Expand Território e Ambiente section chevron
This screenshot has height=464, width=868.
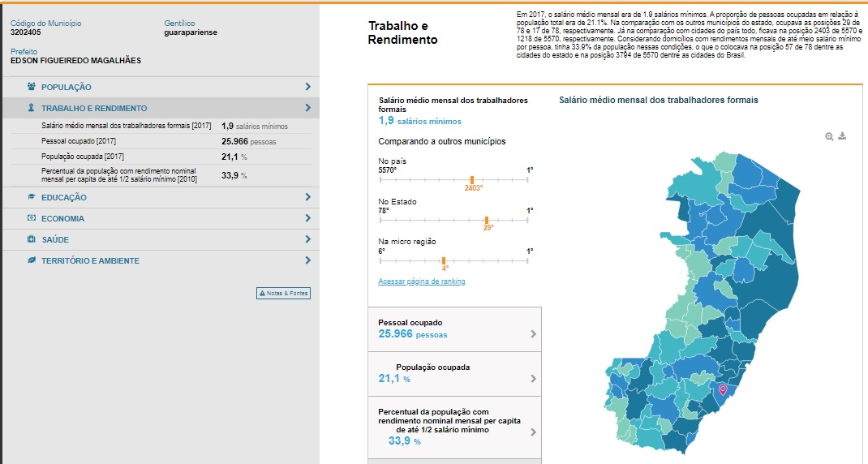[307, 260]
